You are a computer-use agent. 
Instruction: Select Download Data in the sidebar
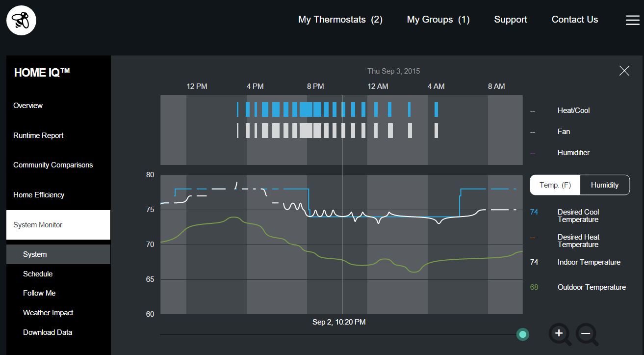pos(48,332)
